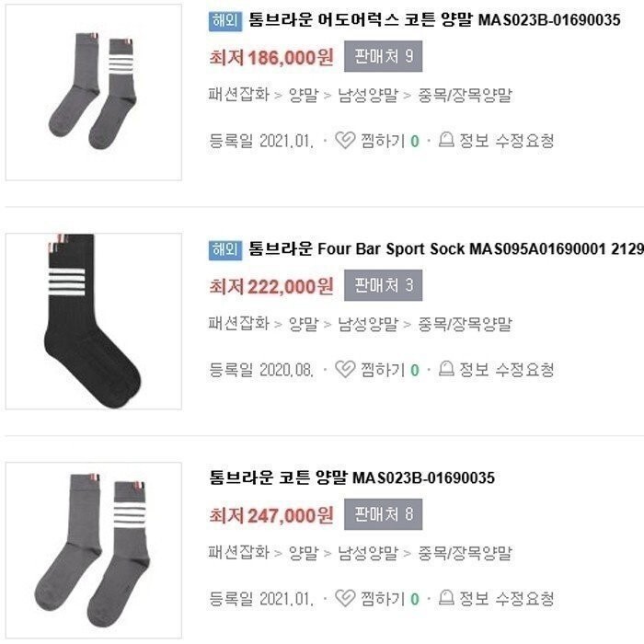The image size is (644, 644).
Task: Open 판매처 9 sellers button
Action: 384,56
